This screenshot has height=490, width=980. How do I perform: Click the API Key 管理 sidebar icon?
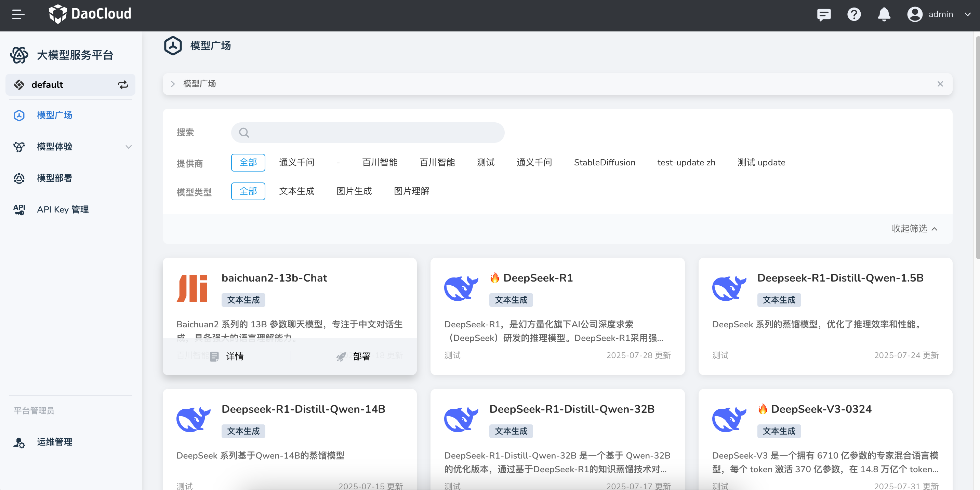[x=19, y=209]
